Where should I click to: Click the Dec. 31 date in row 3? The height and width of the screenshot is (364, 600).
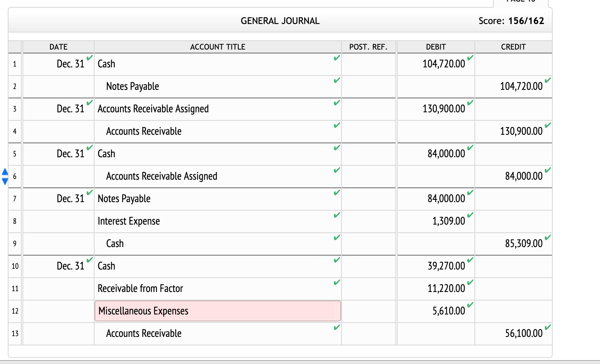70,109
